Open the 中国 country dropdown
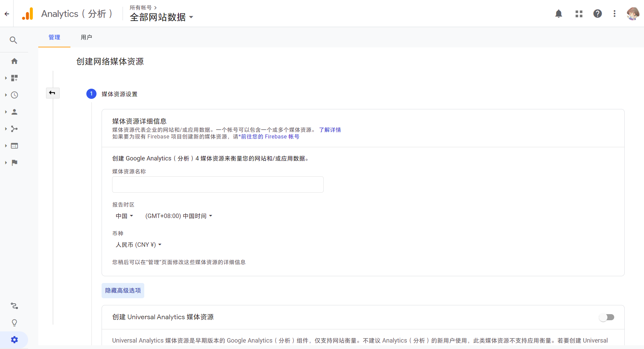The image size is (644, 349). coord(124,216)
